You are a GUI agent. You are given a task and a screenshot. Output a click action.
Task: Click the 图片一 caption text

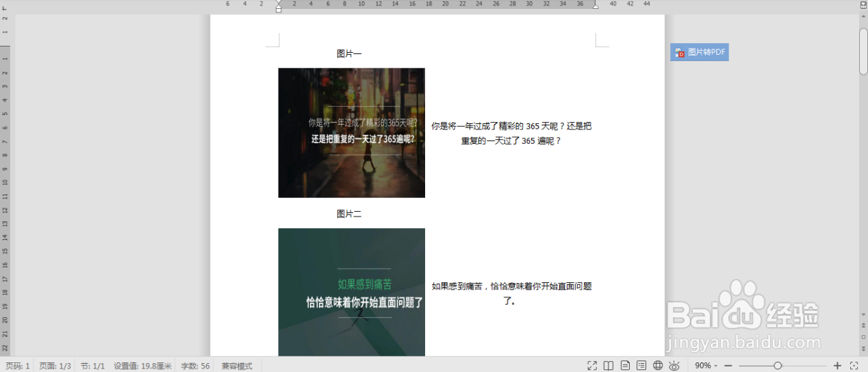click(x=349, y=53)
